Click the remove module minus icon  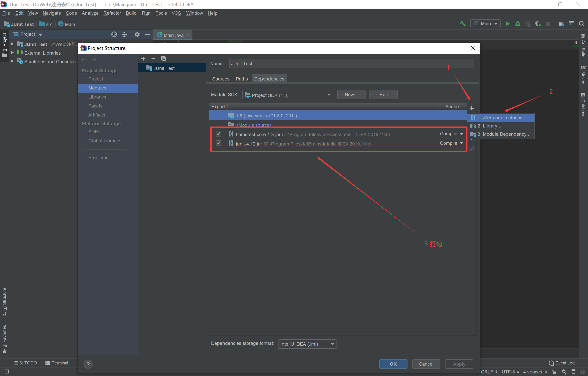coord(153,58)
